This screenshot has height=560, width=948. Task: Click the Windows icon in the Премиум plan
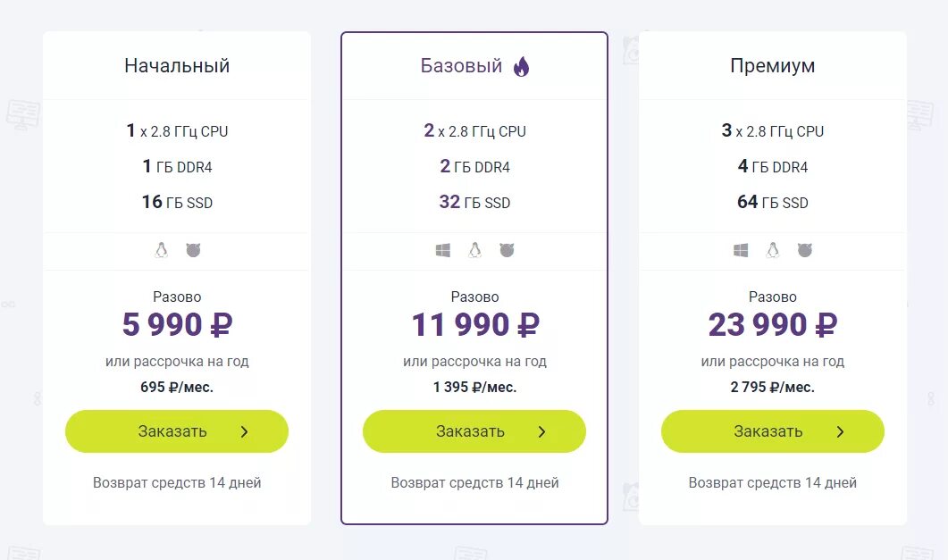[x=741, y=251]
